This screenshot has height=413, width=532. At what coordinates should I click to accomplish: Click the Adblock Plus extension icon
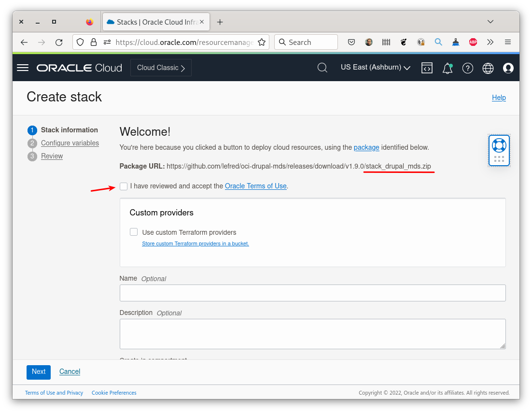(x=473, y=42)
